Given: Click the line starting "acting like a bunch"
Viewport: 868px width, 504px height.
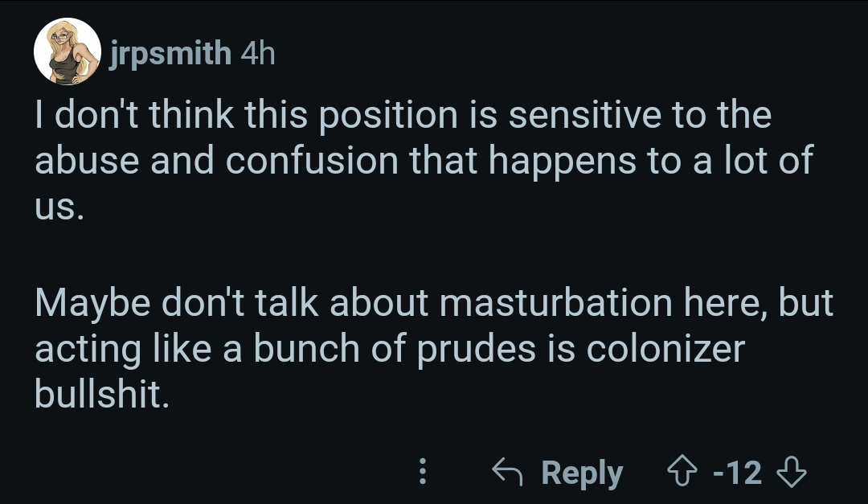Looking at the screenshot, I should point(390,348).
